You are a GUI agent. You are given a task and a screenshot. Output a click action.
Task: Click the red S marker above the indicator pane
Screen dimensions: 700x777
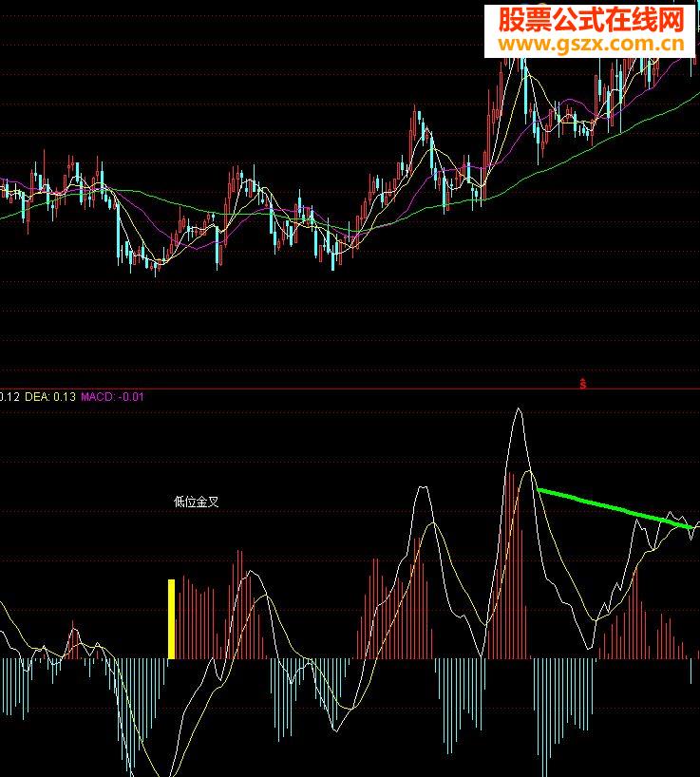pyautogui.click(x=583, y=384)
